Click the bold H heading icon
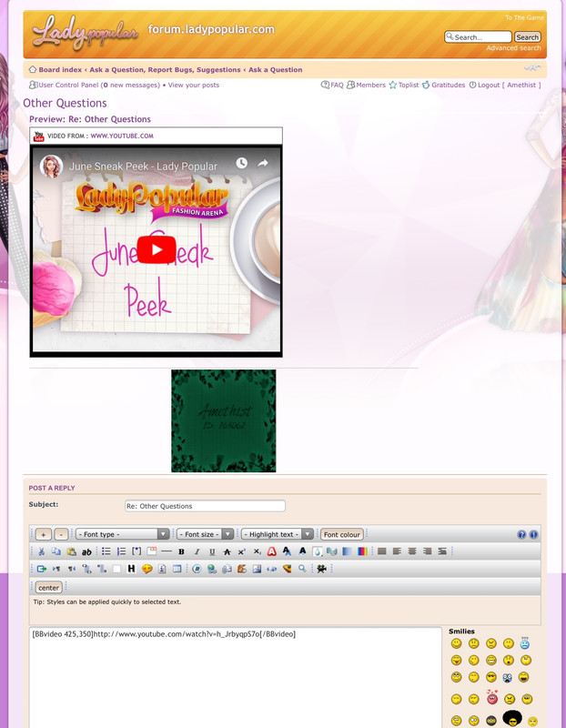566x728 pixels. [x=131, y=569]
